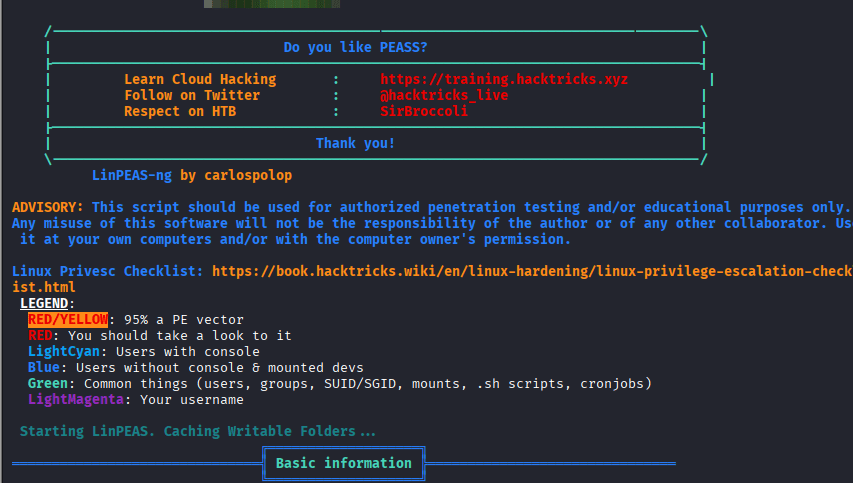The image size is (853, 483).
Task: Click the Blue legend entry
Action: click(47, 367)
